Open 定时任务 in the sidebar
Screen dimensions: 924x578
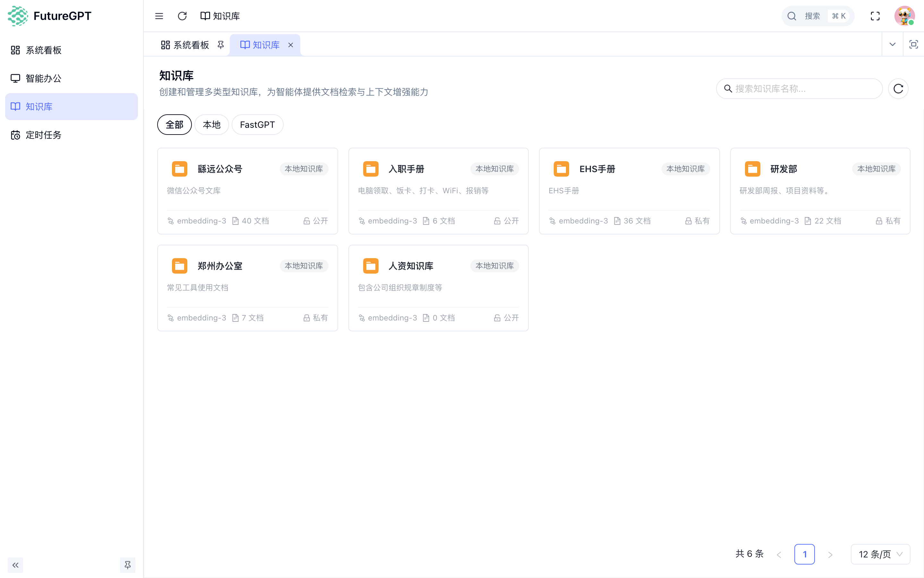[72, 135]
